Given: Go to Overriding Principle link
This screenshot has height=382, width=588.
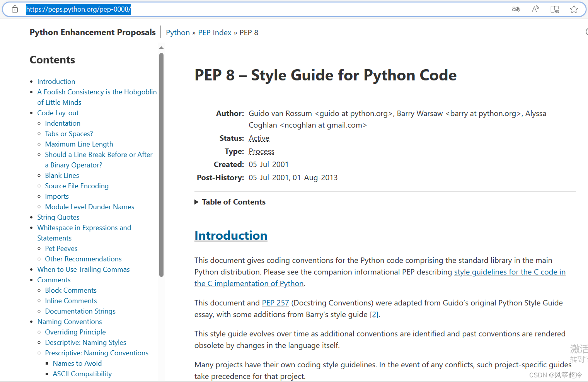Looking at the screenshot, I should (x=75, y=332).
